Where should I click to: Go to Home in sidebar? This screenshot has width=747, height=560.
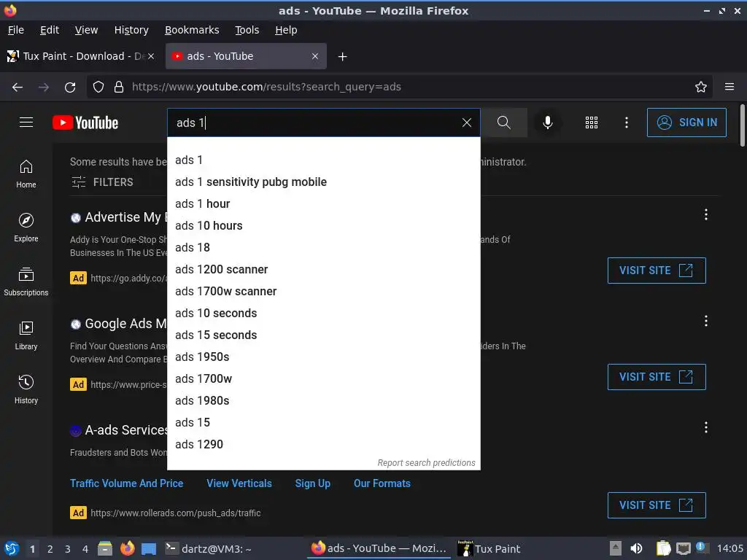26,174
